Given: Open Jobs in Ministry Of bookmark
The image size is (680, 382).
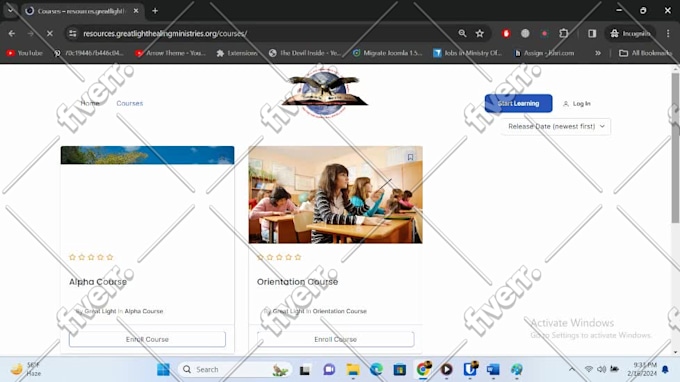Looking at the screenshot, I should click(468, 53).
